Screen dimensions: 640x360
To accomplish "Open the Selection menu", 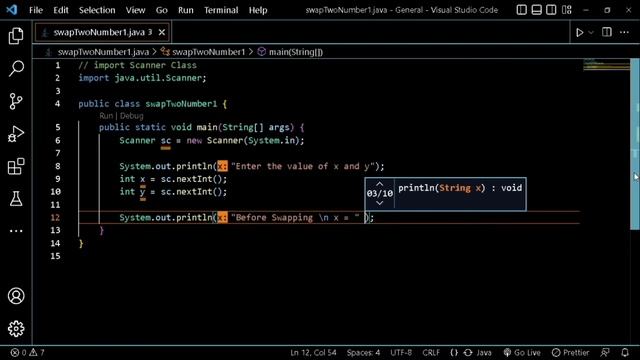I will (x=97, y=10).
